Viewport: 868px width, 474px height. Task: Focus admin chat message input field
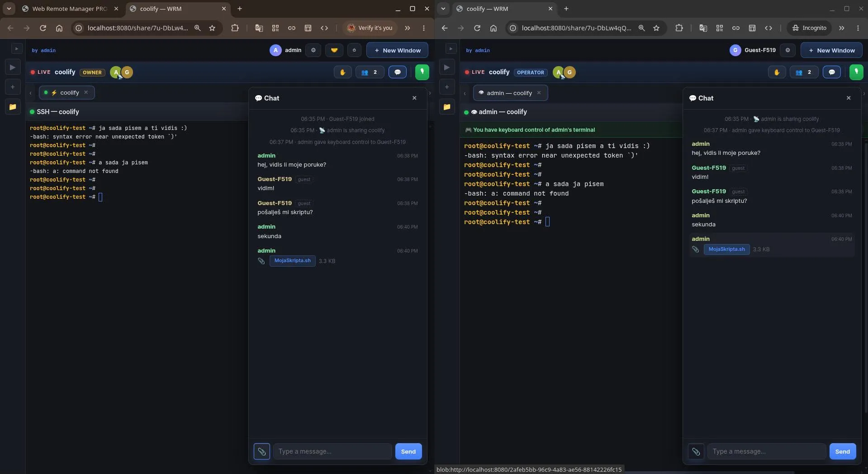coord(332,451)
